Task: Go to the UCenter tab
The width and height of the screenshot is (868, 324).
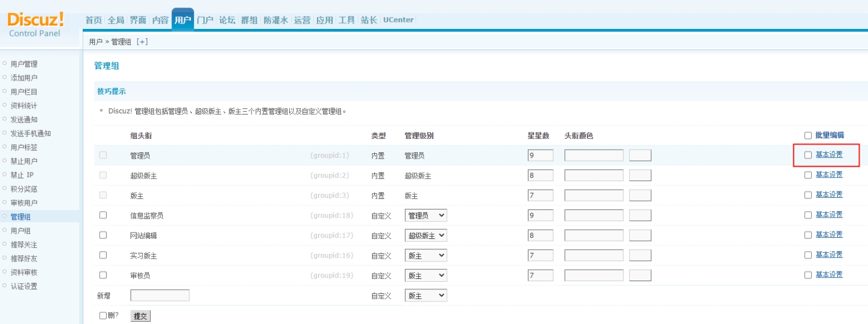Action: (398, 20)
